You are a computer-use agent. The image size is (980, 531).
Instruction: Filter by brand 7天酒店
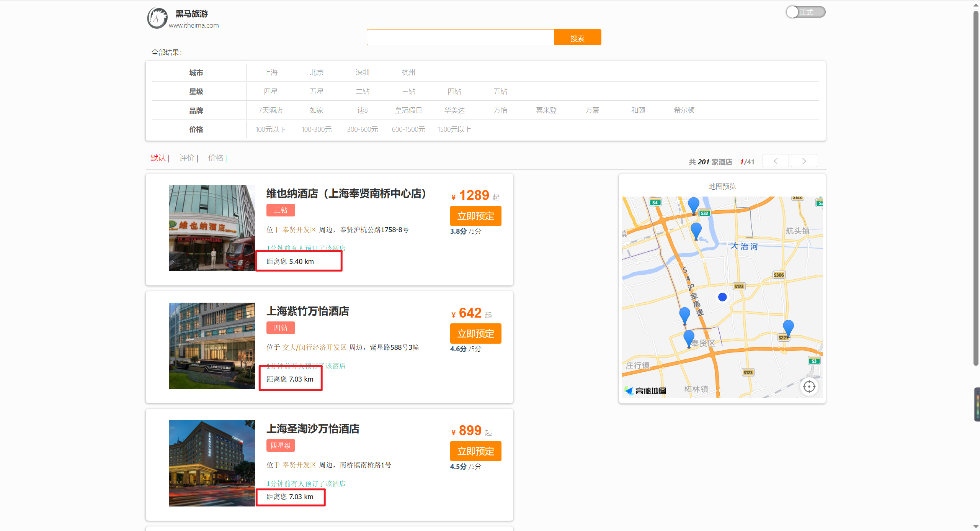(x=271, y=110)
